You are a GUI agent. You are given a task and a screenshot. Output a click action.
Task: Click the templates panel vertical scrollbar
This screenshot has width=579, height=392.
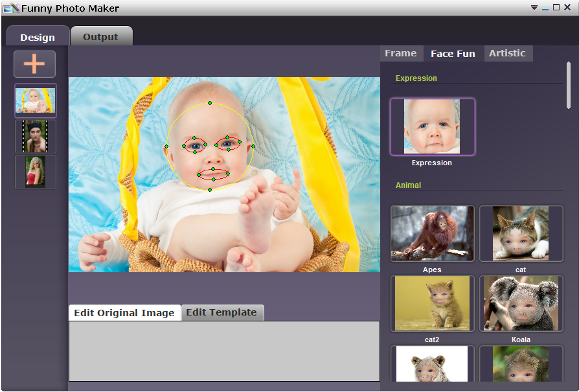pos(569,86)
